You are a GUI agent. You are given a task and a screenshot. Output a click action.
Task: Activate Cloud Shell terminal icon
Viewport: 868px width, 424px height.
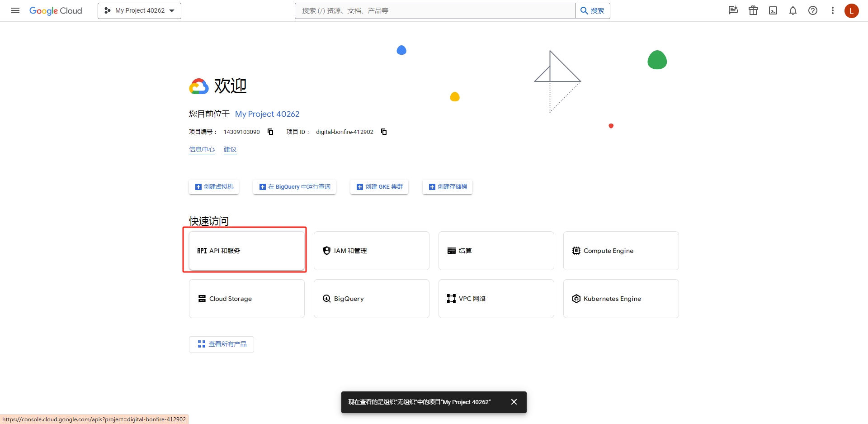point(773,10)
